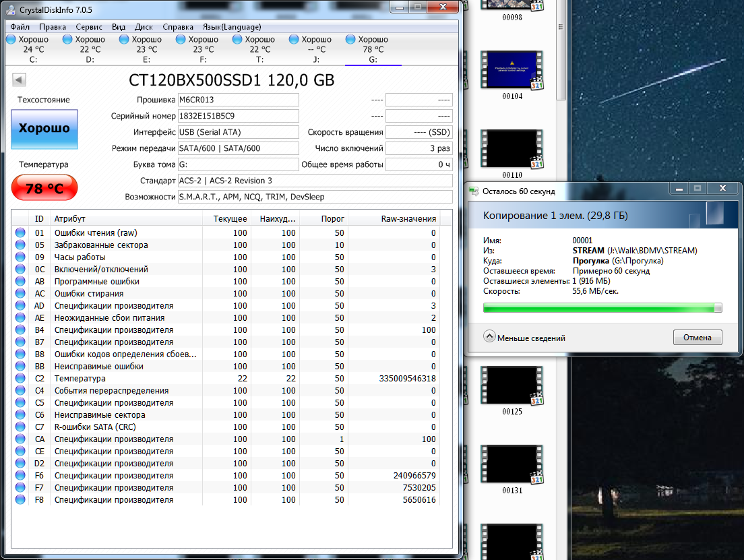Viewport: 744px width, 560px height.
Task: Select the Ошибки чтения (raw) attribute
Action: (x=96, y=233)
